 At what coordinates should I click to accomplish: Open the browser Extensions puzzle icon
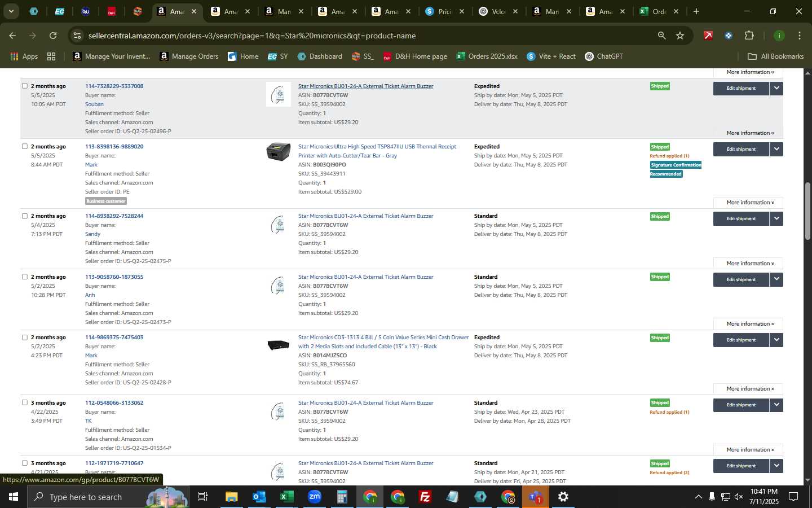tap(749, 36)
